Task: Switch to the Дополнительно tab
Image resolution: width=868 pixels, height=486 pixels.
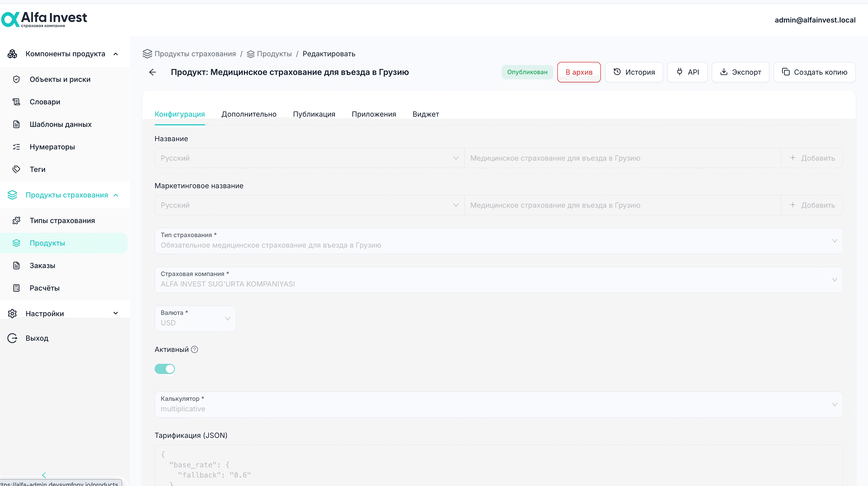Action: click(249, 114)
